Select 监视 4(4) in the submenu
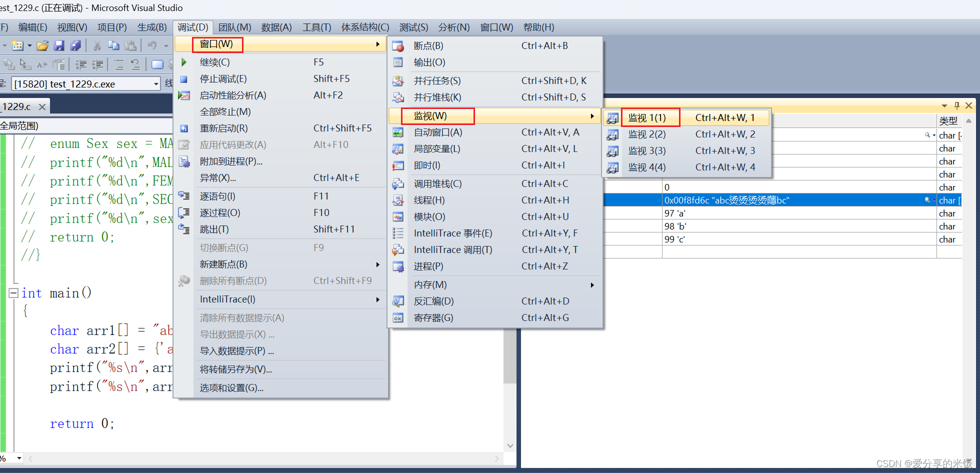This screenshot has width=980, height=473. pos(687,167)
